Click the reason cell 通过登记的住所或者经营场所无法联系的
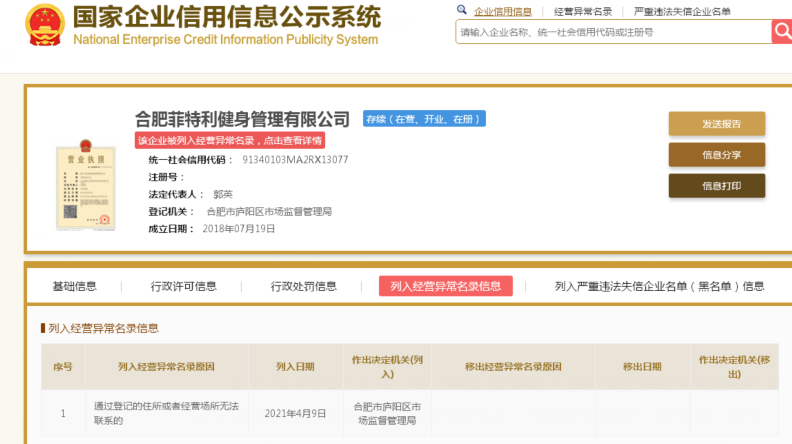The image size is (792, 444). (167, 413)
